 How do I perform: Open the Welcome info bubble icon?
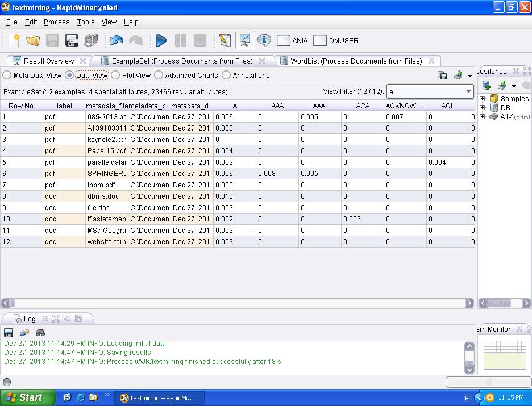[x=264, y=40]
